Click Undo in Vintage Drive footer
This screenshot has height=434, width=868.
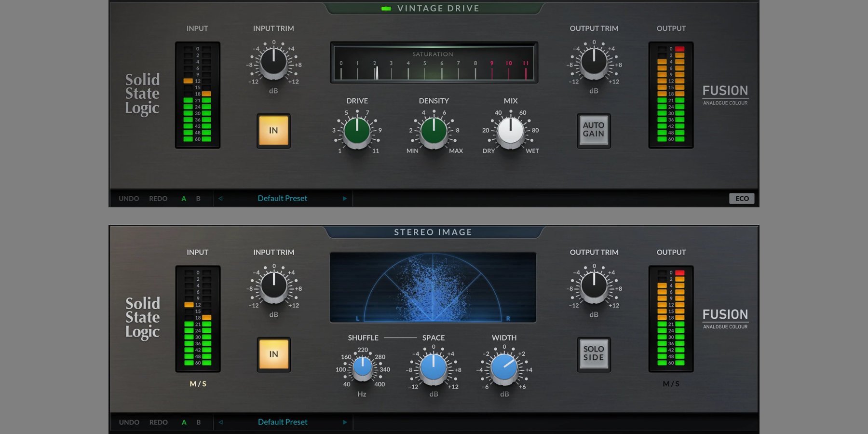[x=129, y=199]
